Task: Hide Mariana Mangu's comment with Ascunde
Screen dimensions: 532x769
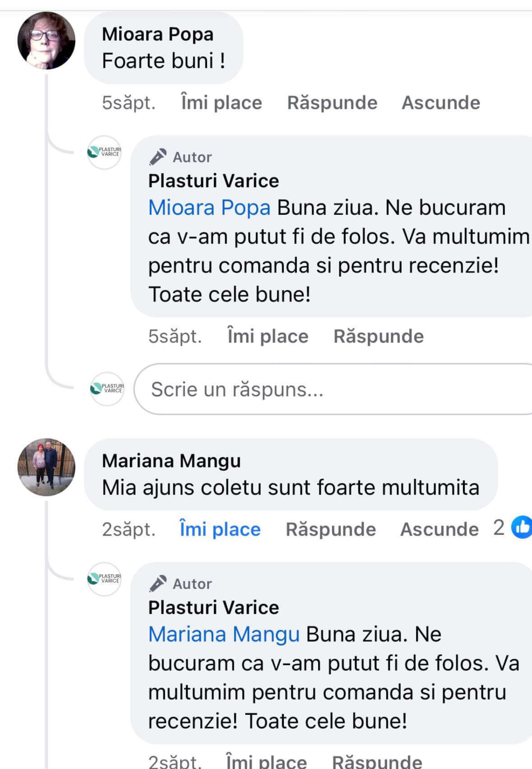Action: (439, 529)
